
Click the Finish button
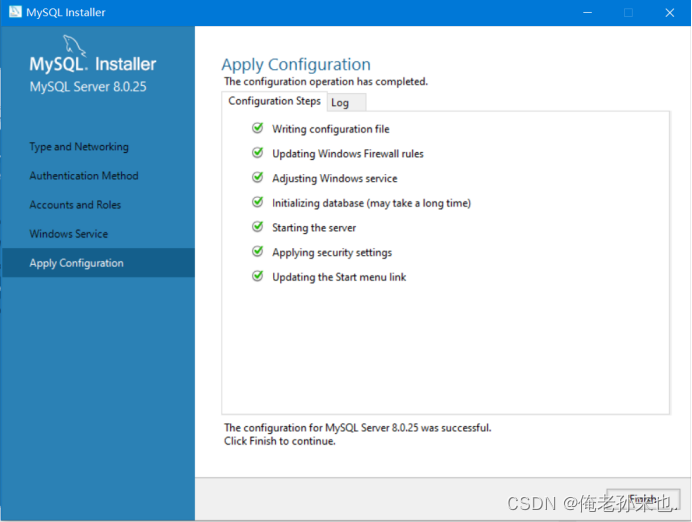coord(643,499)
